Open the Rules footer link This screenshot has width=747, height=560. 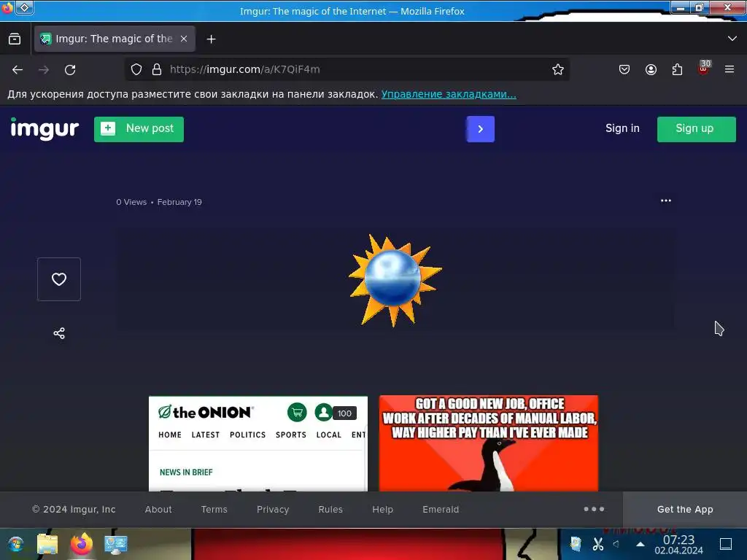[330, 510]
